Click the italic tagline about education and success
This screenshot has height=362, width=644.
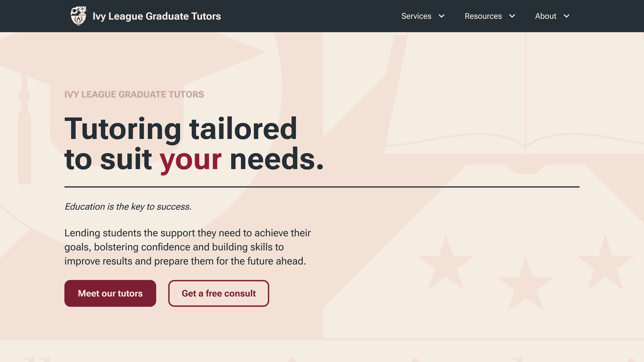click(x=128, y=207)
